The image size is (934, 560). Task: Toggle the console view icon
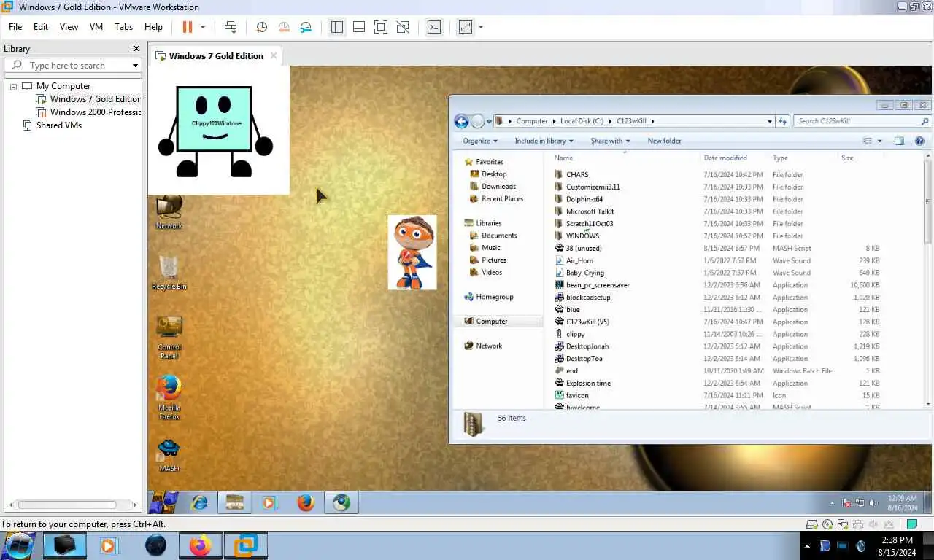pos(433,27)
